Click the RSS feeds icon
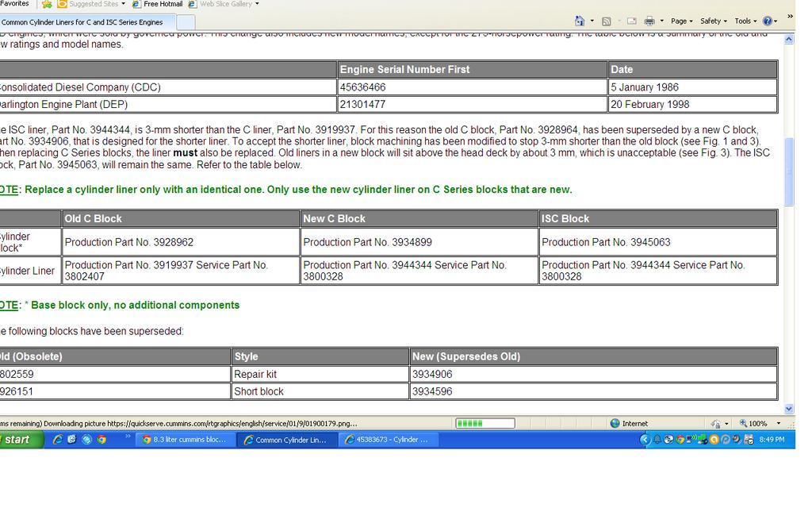 pyautogui.click(x=607, y=21)
